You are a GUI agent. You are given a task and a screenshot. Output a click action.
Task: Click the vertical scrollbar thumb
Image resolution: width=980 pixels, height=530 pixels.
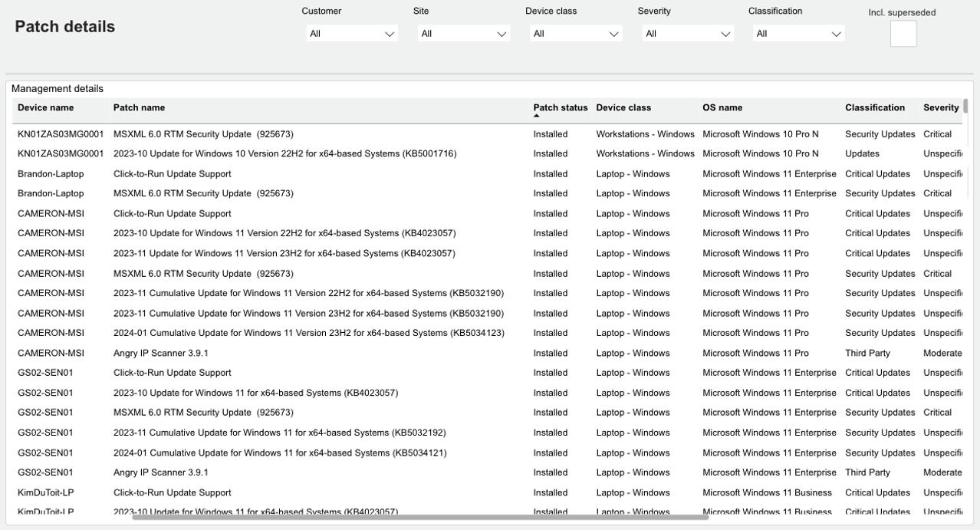click(965, 106)
